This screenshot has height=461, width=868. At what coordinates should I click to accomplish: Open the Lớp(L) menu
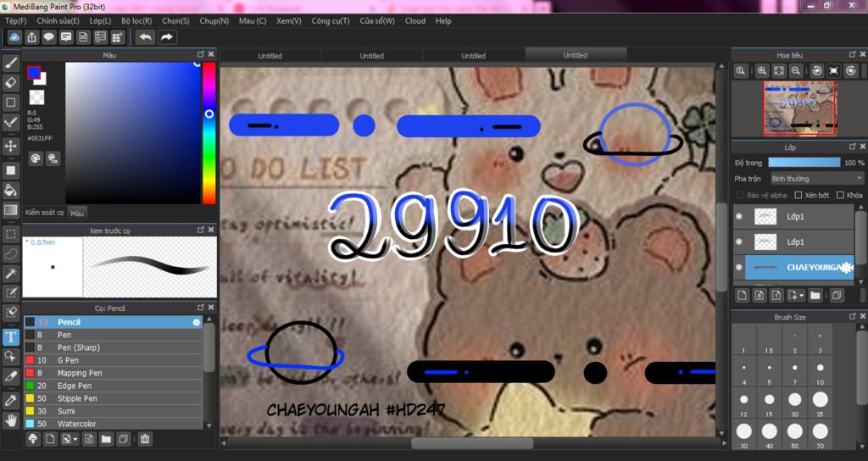(x=100, y=21)
